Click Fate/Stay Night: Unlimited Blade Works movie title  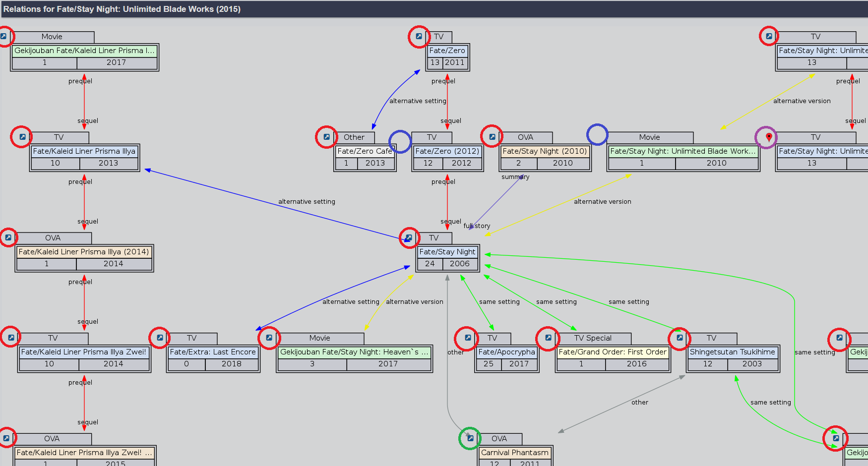(x=682, y=151)
